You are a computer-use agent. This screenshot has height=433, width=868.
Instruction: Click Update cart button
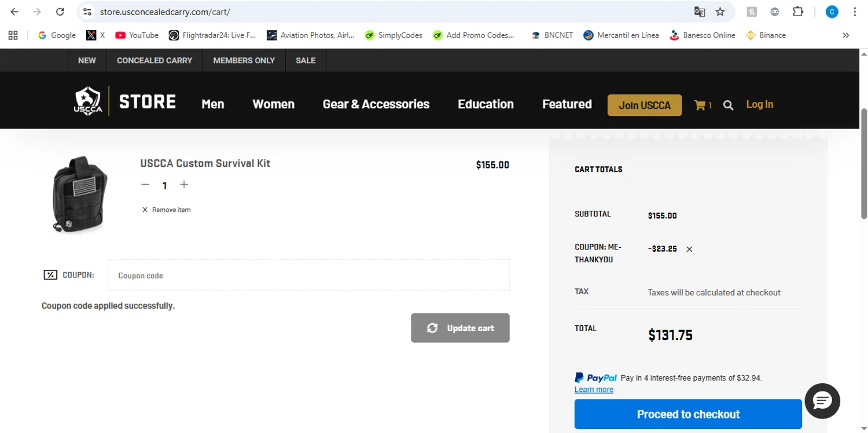460,328
